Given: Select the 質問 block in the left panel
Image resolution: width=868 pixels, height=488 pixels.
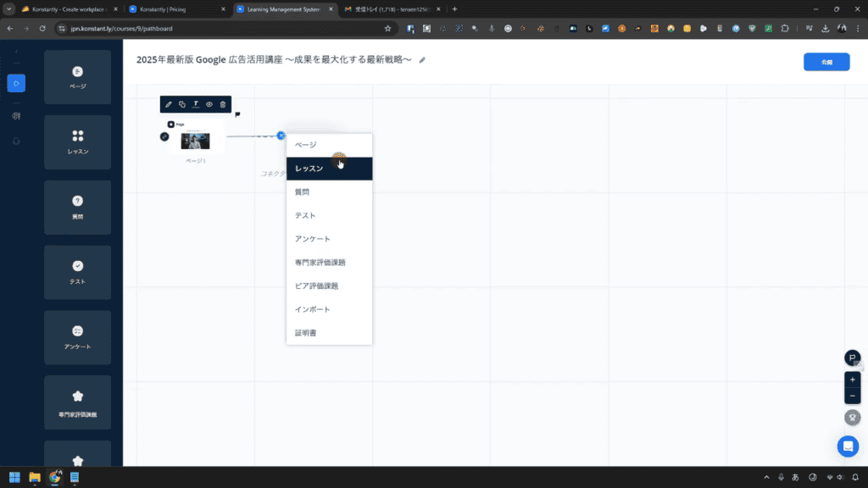Looking at the screenshot, I should tap(77, 208).
